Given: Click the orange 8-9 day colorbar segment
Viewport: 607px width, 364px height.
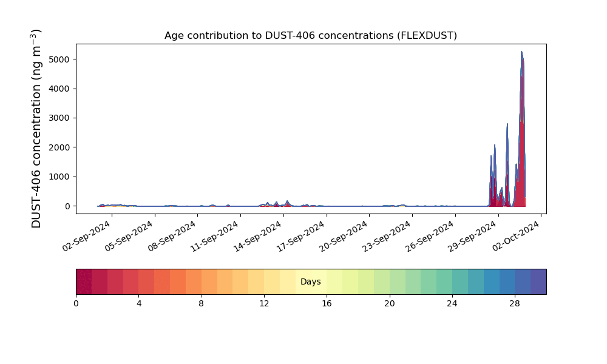Looking at the screenshot, I should (x=209, y=281).
